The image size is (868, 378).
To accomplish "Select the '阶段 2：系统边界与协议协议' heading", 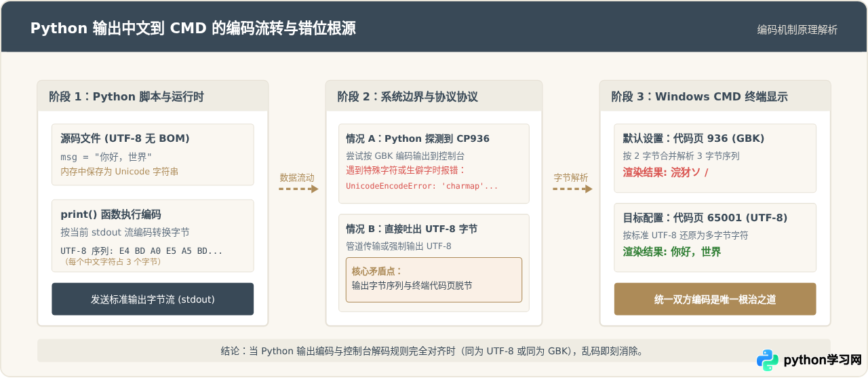I will tap(408, 96).
